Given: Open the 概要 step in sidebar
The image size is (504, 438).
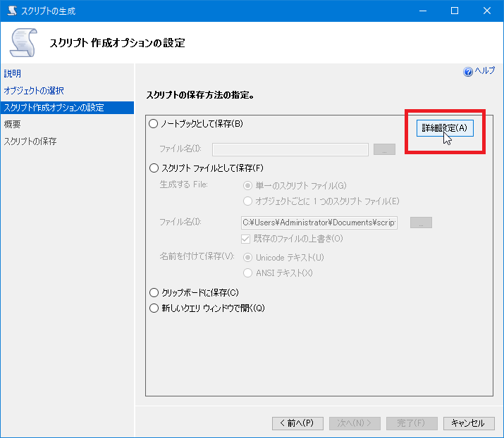Looking at the screenshot, I should [13, 125].
